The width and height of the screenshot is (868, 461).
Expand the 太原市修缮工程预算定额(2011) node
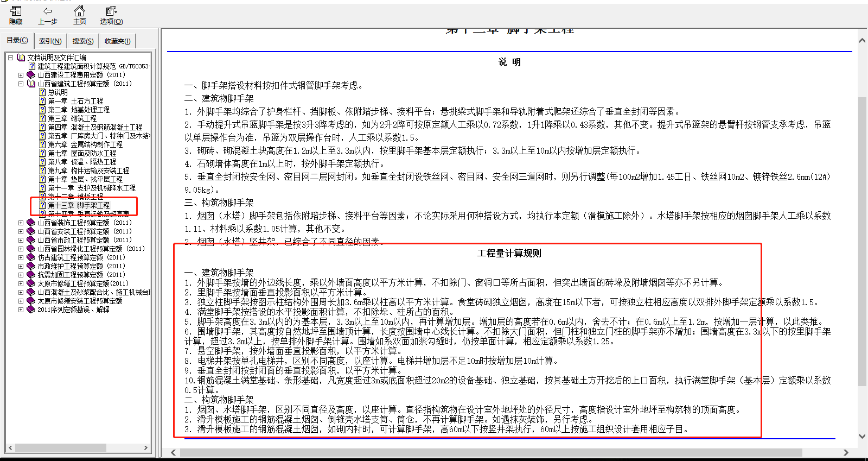[x=21, y=283]
